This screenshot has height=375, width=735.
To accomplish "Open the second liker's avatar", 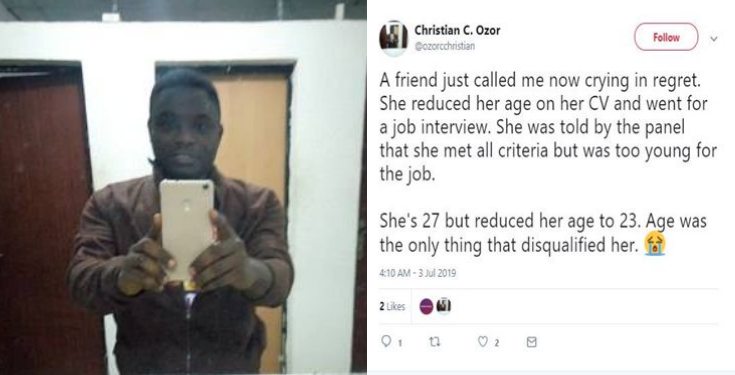I will (x=443, y=306).
